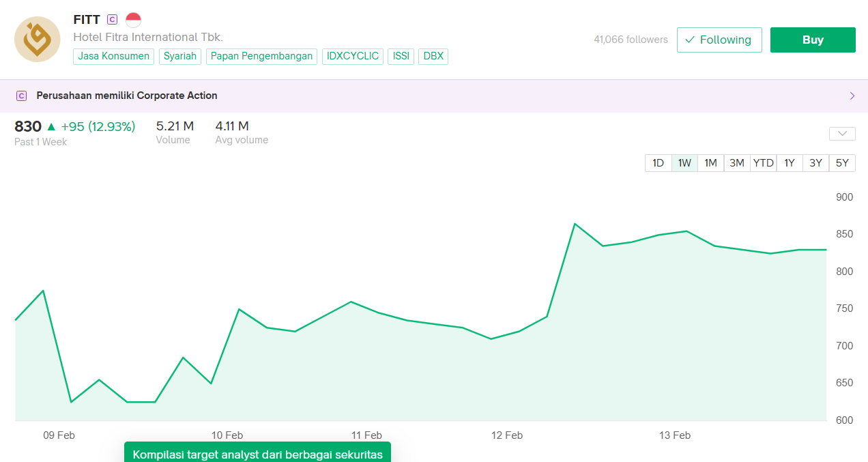
Task: Click the purple C icon in banner
Action: [x=21, y=96]
